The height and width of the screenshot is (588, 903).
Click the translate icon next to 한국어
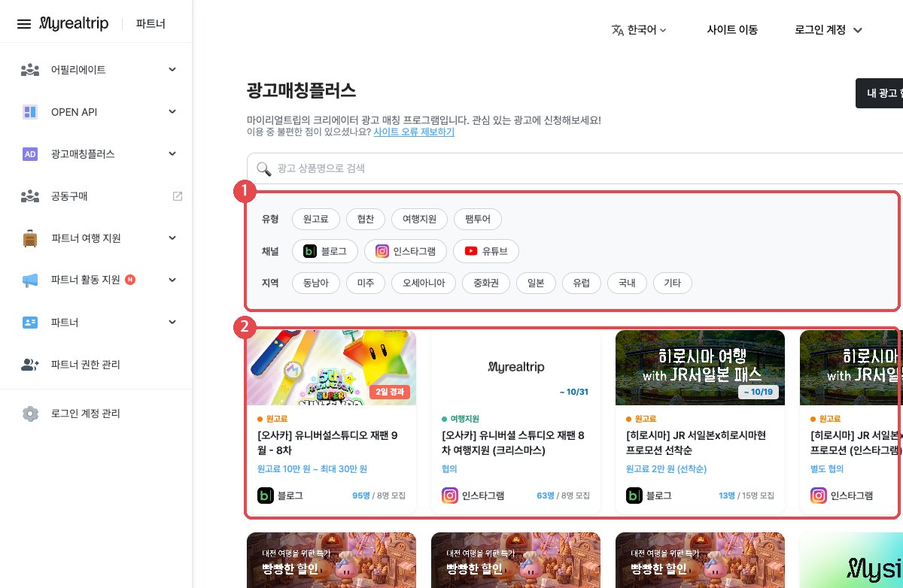(618, 30)
